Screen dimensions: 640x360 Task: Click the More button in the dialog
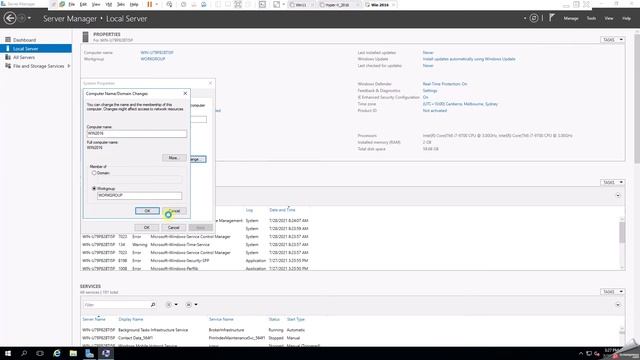pos(173,158)
